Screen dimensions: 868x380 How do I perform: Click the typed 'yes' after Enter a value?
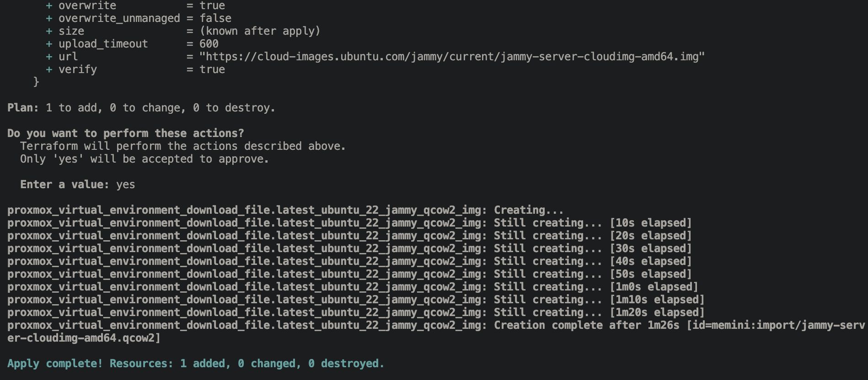click(x=125, y=185)
